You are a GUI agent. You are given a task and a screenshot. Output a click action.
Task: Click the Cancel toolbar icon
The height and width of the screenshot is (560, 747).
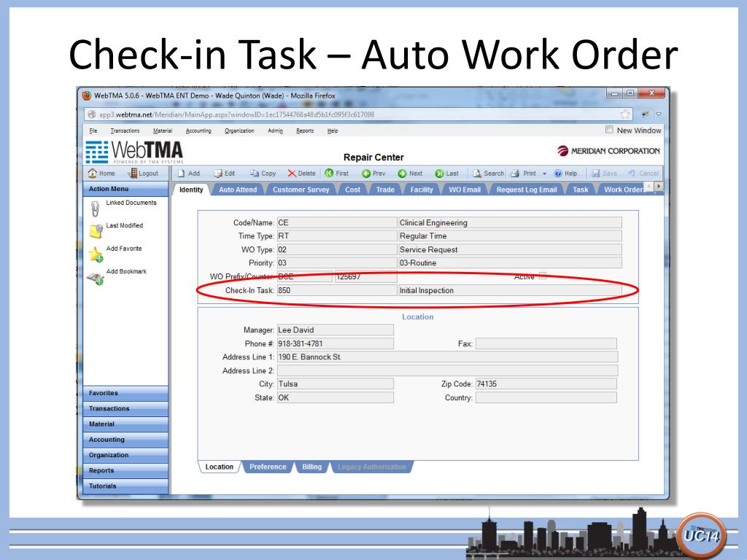[632, 174]
